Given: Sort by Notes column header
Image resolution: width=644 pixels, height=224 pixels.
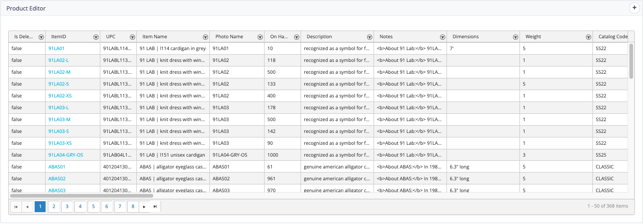Looking at the screenshot, I should 386,37.
